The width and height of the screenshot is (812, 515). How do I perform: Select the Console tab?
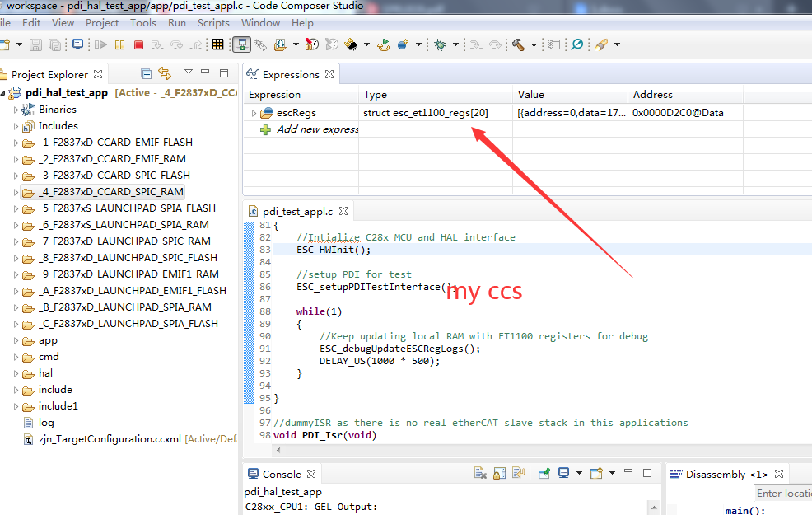click(281, 474)
